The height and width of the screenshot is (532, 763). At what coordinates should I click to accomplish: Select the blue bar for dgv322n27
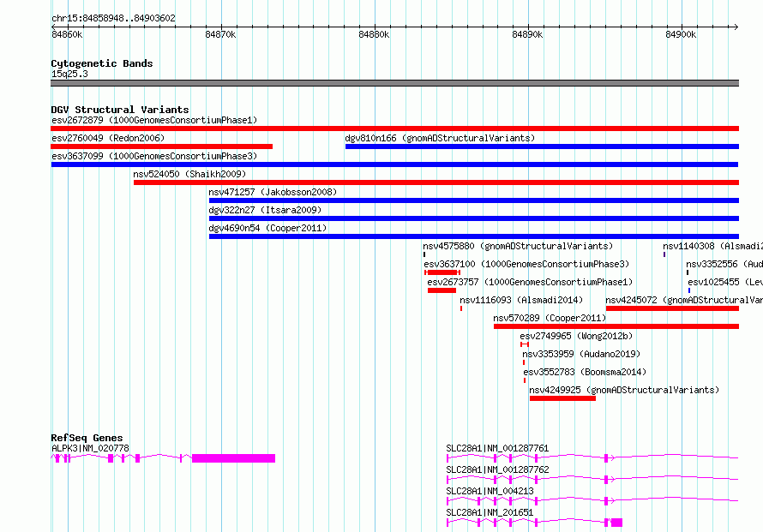474,218
